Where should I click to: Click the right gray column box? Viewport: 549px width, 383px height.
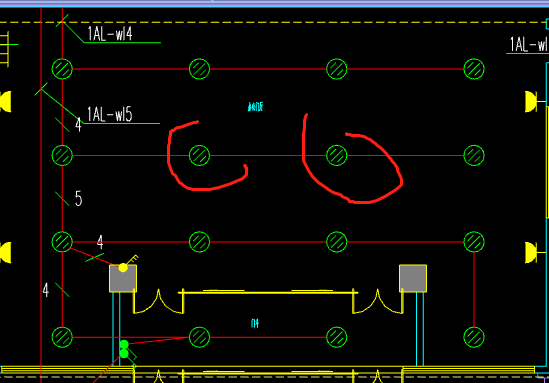413,278
